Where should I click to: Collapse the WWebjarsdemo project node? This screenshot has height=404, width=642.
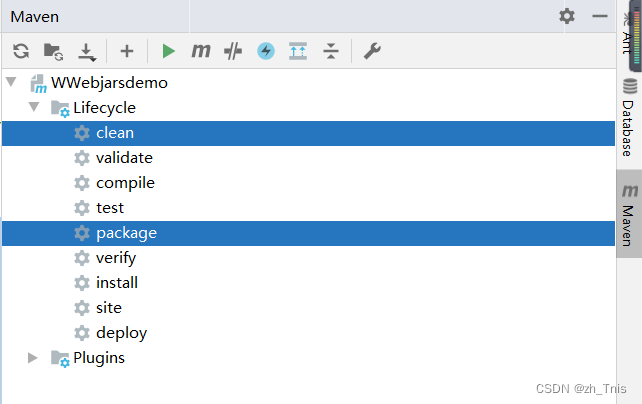point(11,81)
